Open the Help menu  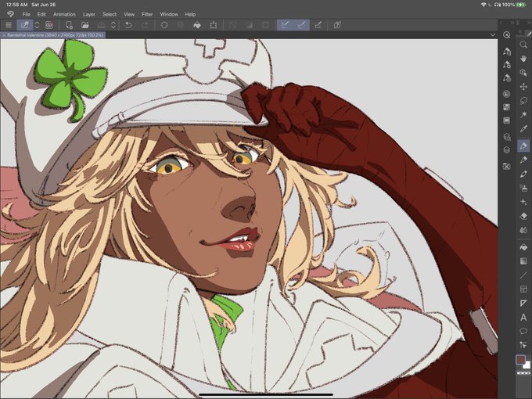190,14
